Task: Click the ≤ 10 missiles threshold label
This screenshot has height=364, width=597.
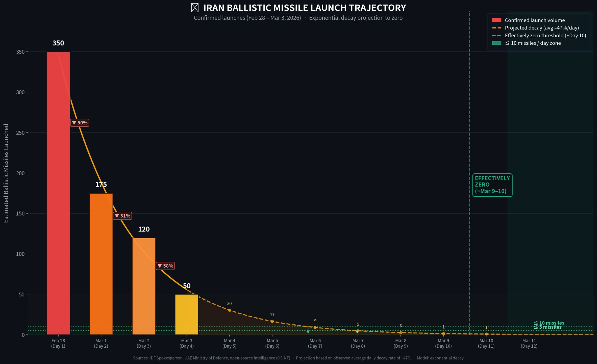Action: 549,323
